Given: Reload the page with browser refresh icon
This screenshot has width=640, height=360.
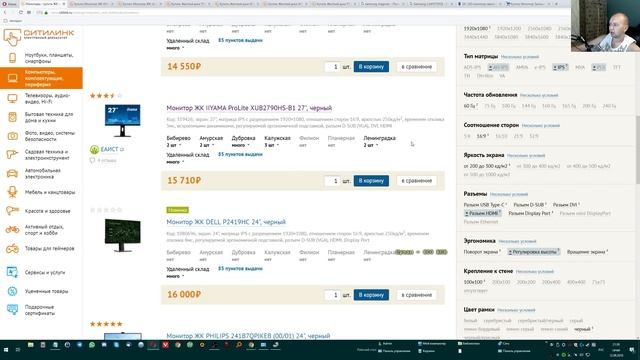Looking at the screenshot, I should [20, 13].
